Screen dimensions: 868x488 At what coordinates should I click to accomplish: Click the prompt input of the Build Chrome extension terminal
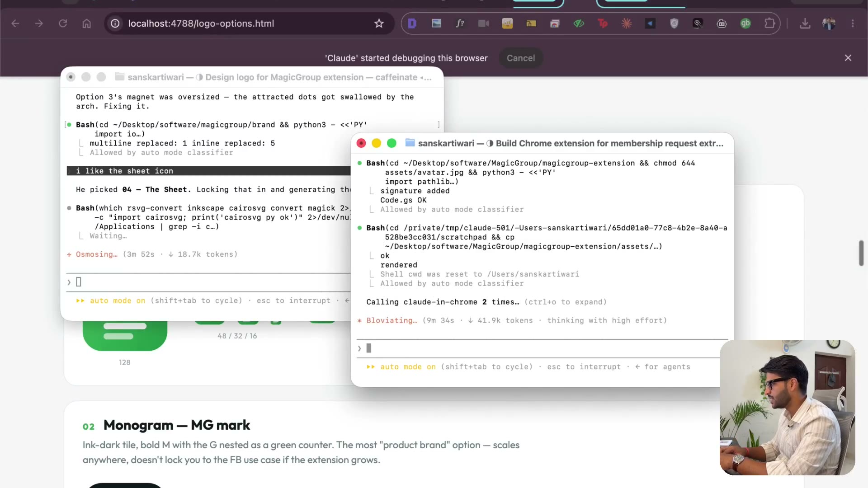point(542,348)
